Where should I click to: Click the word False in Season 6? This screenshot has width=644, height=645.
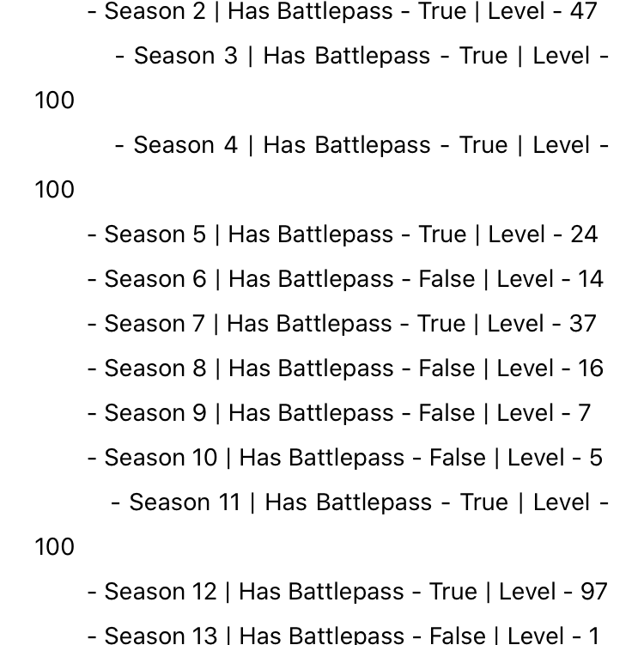[447, 279]
